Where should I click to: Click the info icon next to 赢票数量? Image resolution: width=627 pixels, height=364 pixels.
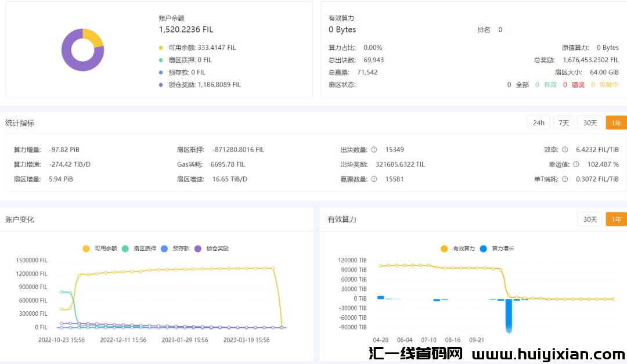[374, 179]
